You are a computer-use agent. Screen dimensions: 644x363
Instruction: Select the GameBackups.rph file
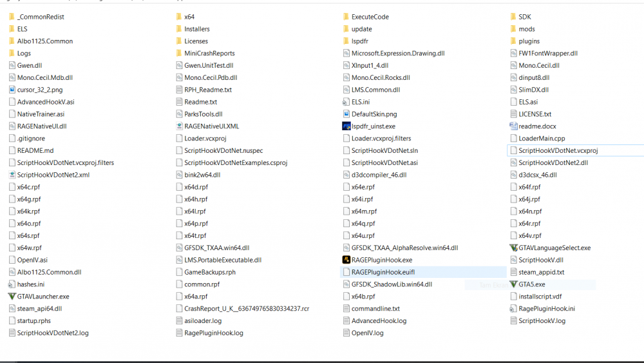[x=210, y=272]
